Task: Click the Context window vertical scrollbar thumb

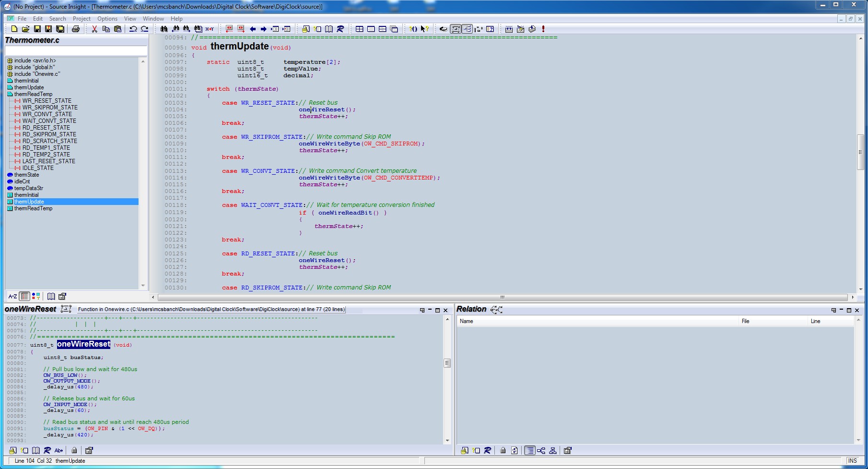Action: coord(447,363)
